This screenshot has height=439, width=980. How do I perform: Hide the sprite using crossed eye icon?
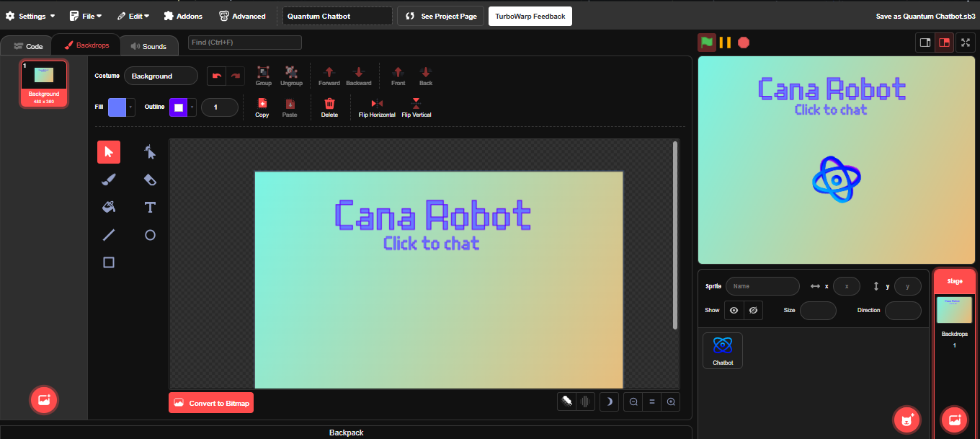pyautogui.click(x=753, y=310)
